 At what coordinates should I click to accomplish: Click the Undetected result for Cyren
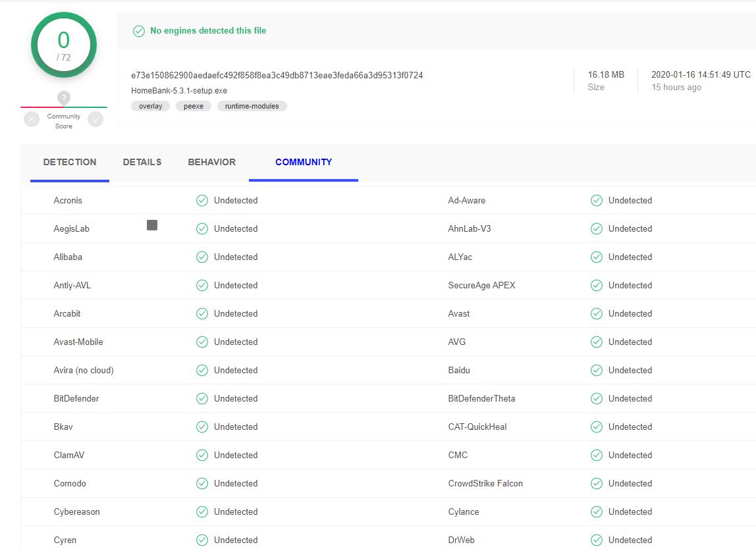[236, 540]
